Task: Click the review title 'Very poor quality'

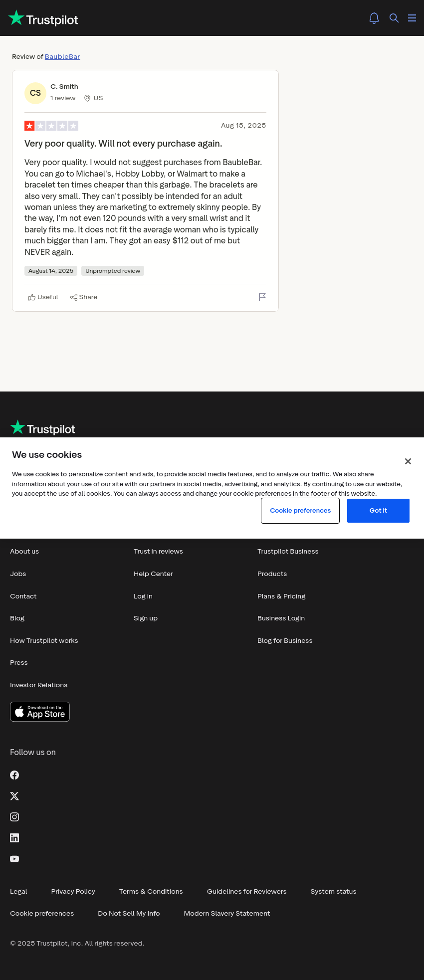Action: pos(123,144)
